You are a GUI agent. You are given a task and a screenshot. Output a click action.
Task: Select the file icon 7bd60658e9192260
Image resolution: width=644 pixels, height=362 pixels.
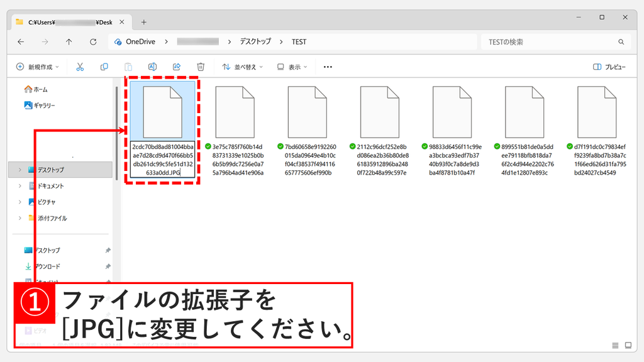click(x=307, y=112)
